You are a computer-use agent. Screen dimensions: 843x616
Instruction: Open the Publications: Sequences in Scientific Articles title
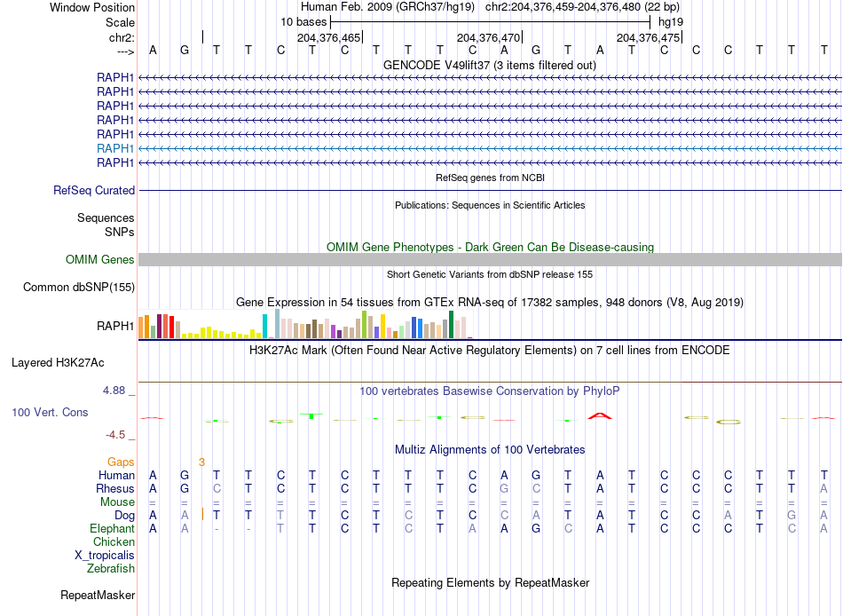(x=490, y=205)
